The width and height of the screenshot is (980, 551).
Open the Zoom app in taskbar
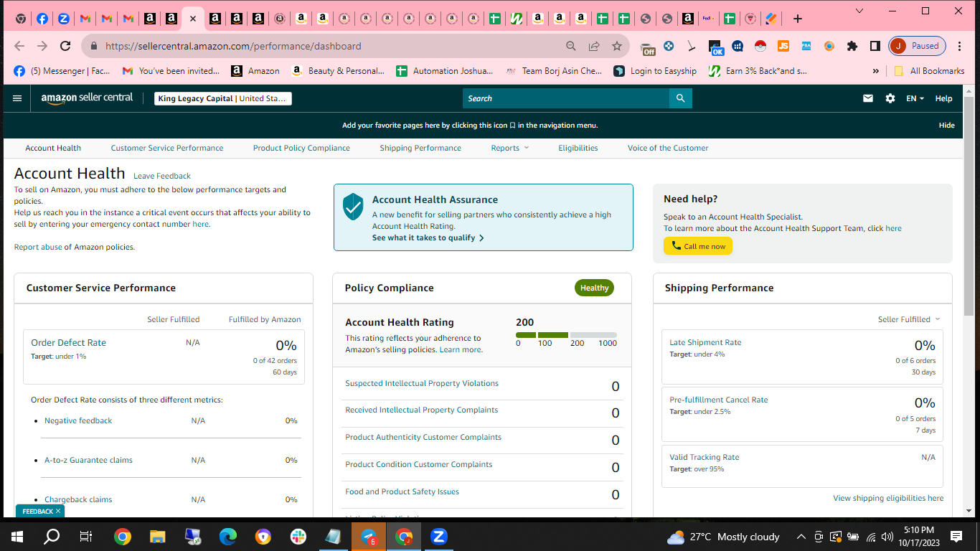439,536
